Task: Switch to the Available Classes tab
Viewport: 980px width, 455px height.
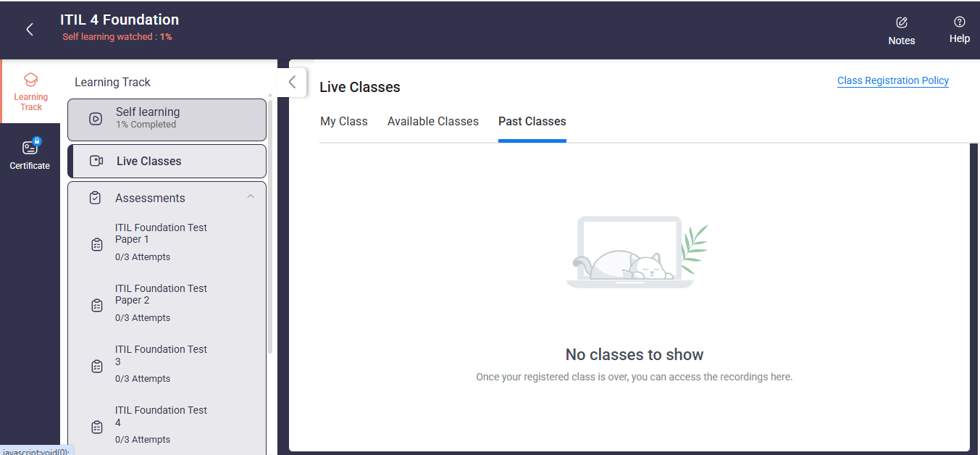Action: pyautogui.click(x=432, y=122)
